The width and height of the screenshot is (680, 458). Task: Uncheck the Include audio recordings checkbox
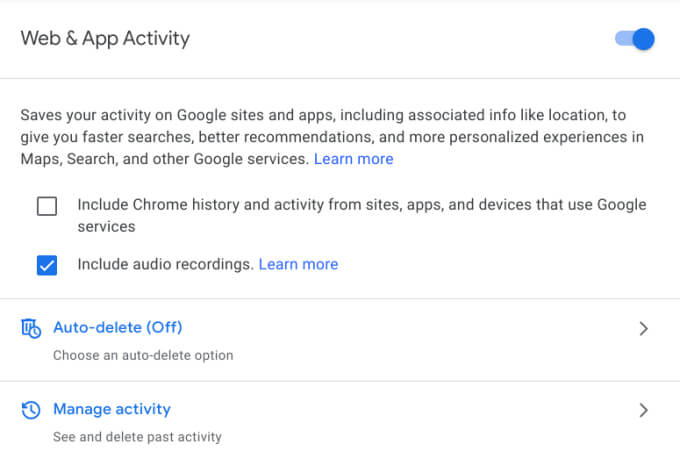click(47, 265)
